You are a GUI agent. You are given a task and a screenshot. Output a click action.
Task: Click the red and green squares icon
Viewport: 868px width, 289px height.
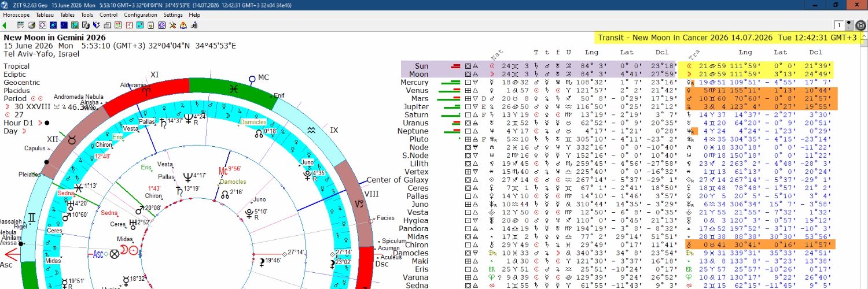tap(118, 25)
